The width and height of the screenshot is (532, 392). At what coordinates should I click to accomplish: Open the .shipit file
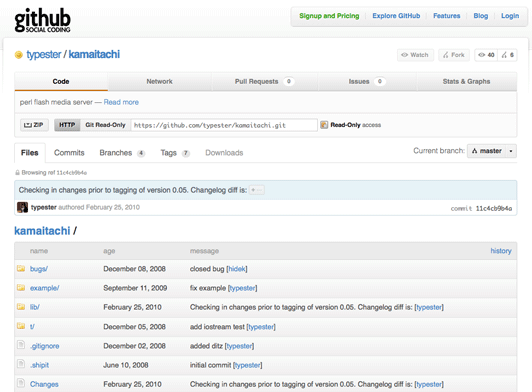39,365
